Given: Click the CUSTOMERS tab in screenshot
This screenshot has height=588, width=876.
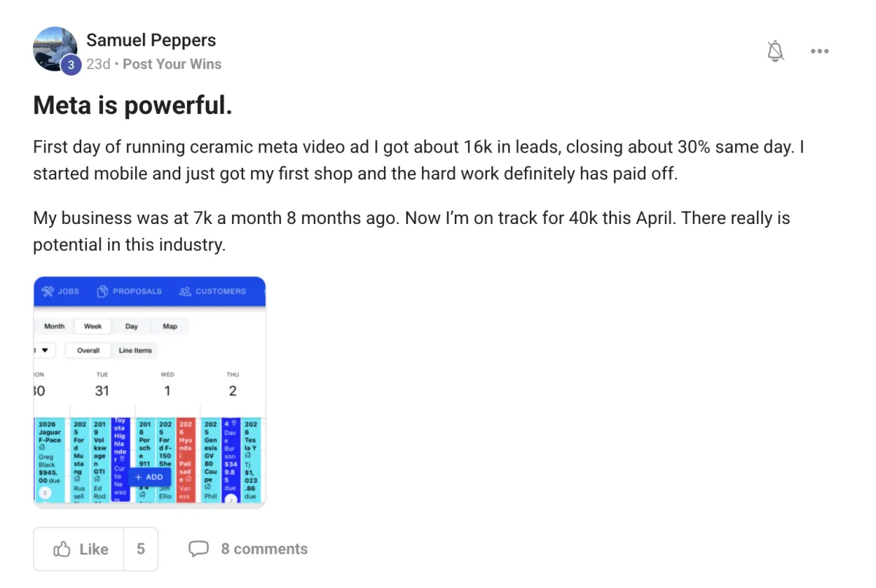Looking at the screenshot, I should [213, 291].
